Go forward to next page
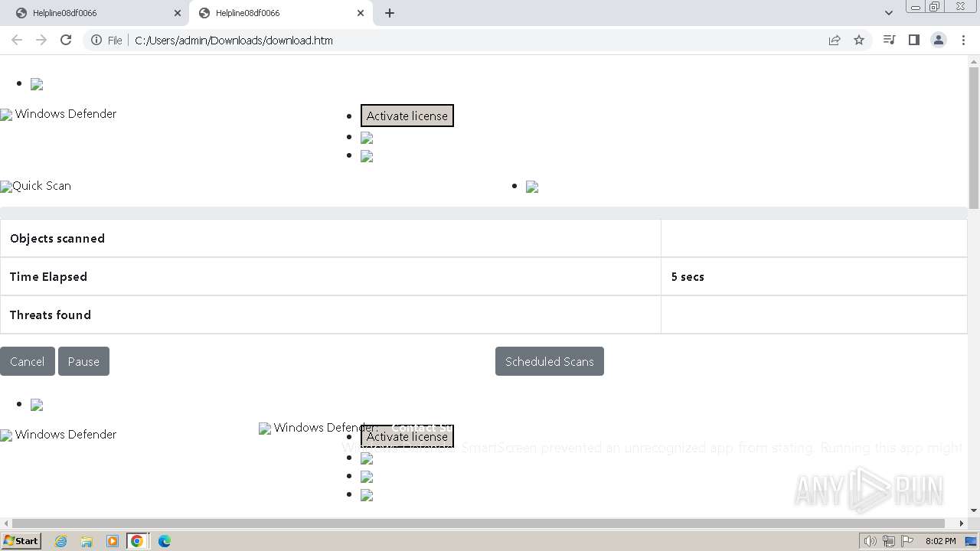Screen dimensions: 980x551 (x=41, y=40)
